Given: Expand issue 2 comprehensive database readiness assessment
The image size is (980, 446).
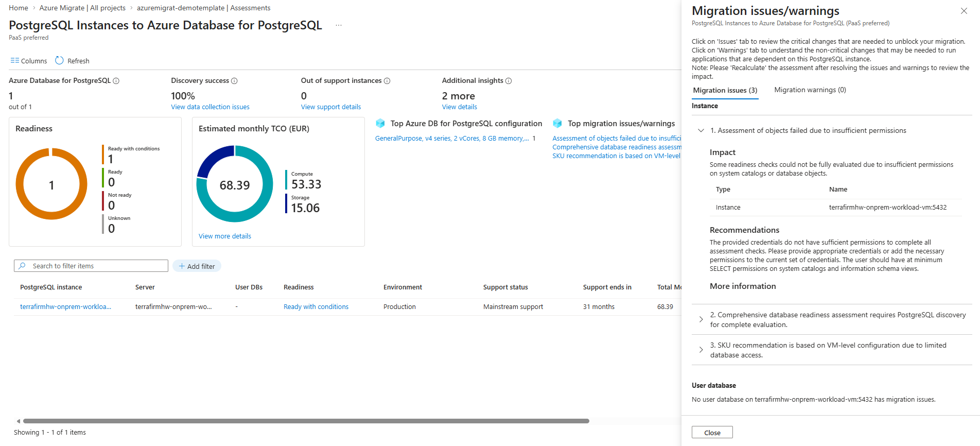Looking at the screenshot, I should click(701, 319).
